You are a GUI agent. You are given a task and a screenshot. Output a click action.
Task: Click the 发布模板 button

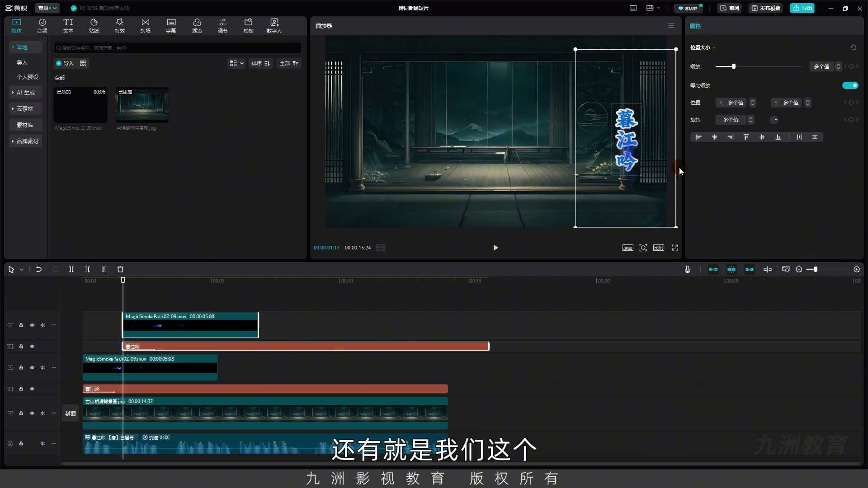pos(765,8)
